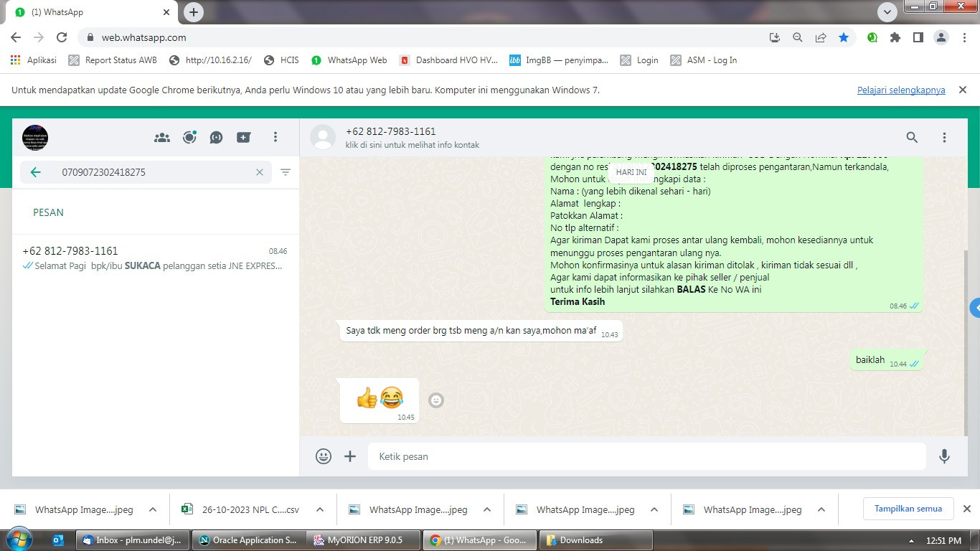Open the Channels icon in WhatsApp header
This screenshot has width=980, height=551.
click(217, 137)
